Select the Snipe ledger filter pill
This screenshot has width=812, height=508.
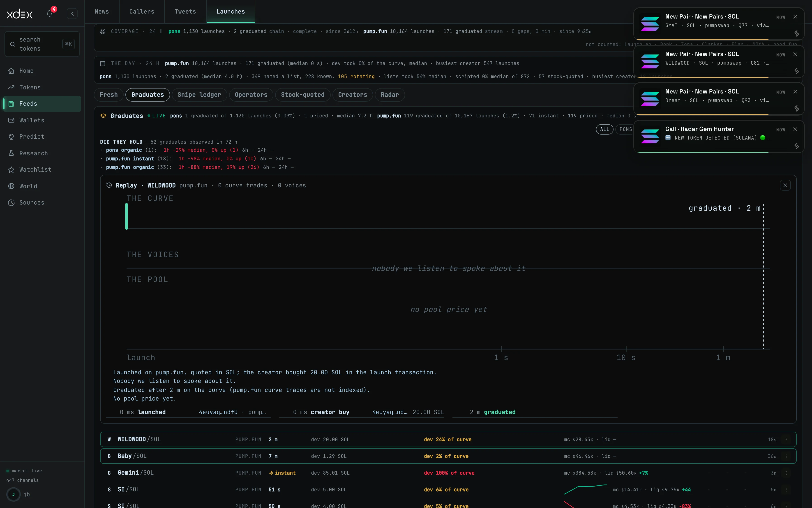pyautogui.click(x=199, y=95)
